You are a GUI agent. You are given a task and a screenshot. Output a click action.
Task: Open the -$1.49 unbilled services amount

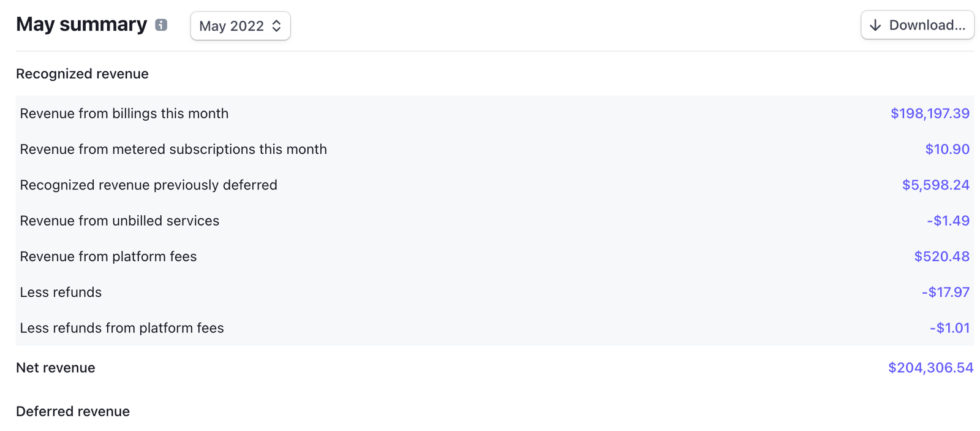coord(949,221)
